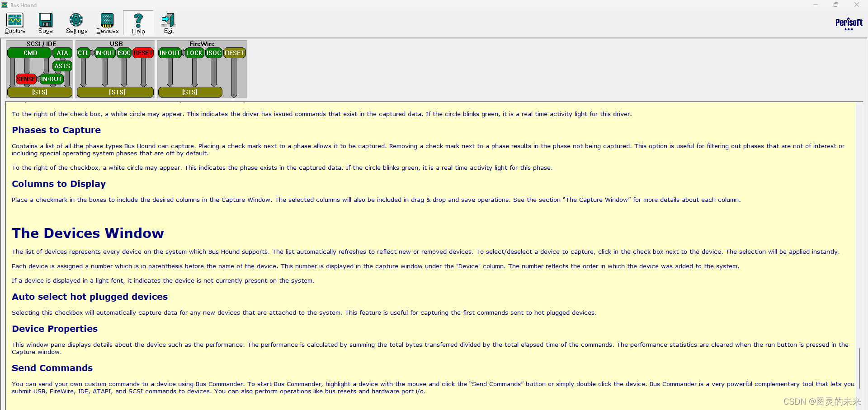Click the FireWire RESET phase block
Screen dimensions: 868x410
click(235, 53)
